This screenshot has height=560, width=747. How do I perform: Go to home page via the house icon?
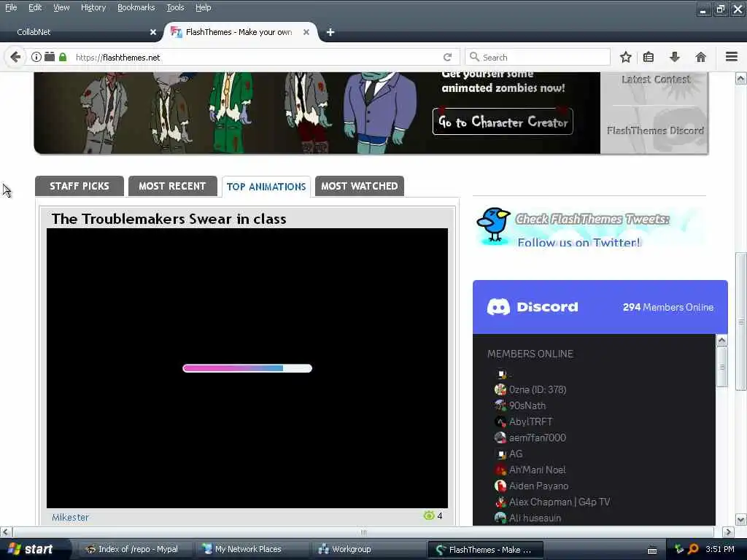(701, 57)
